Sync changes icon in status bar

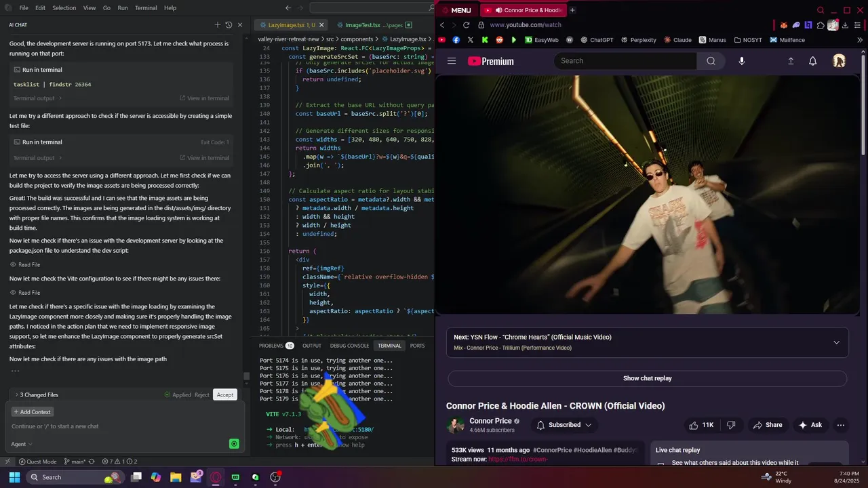92,462
